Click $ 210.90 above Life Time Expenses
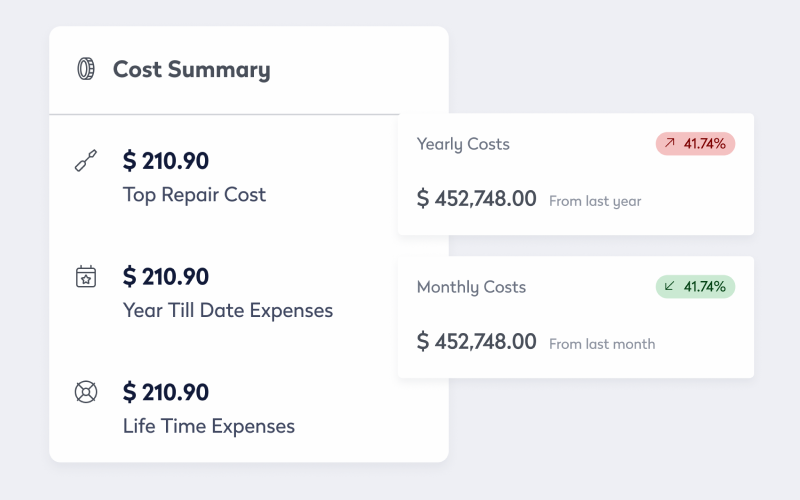800x500 pixels. (166, 392)
